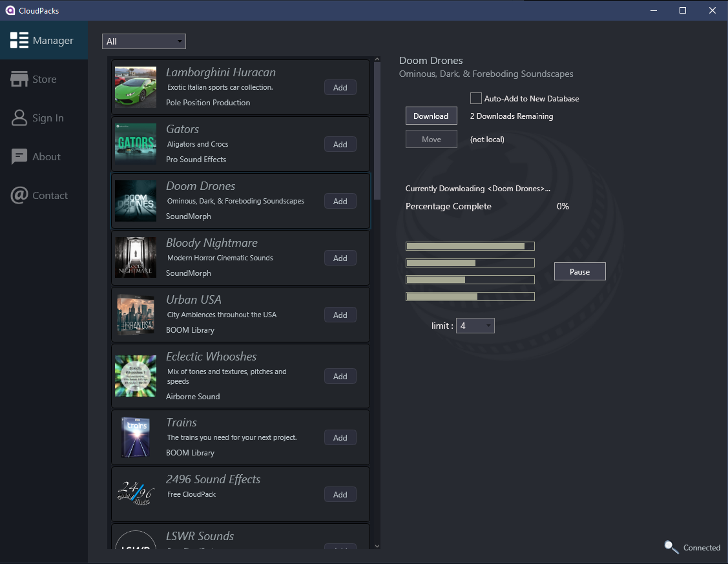Click the pack list scroll-up arrow
This screenshot has height=564, width=728.
pyautogui.click(x=377, y=59)
